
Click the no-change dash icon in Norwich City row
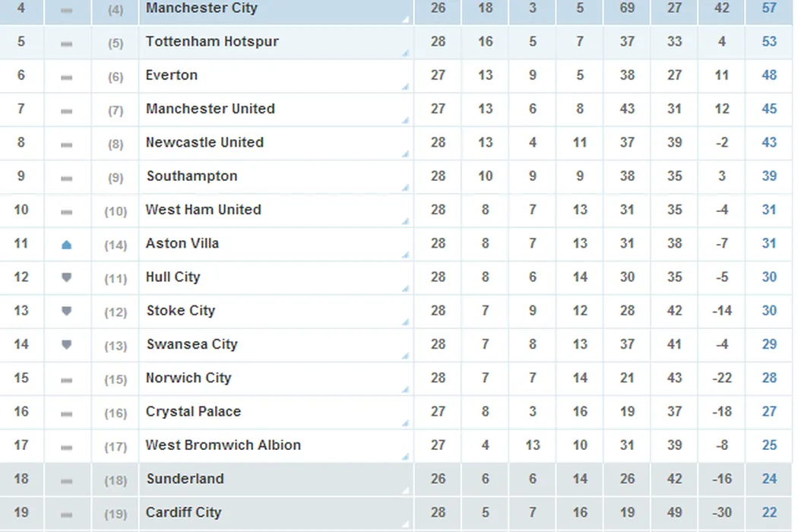(66, 380)
